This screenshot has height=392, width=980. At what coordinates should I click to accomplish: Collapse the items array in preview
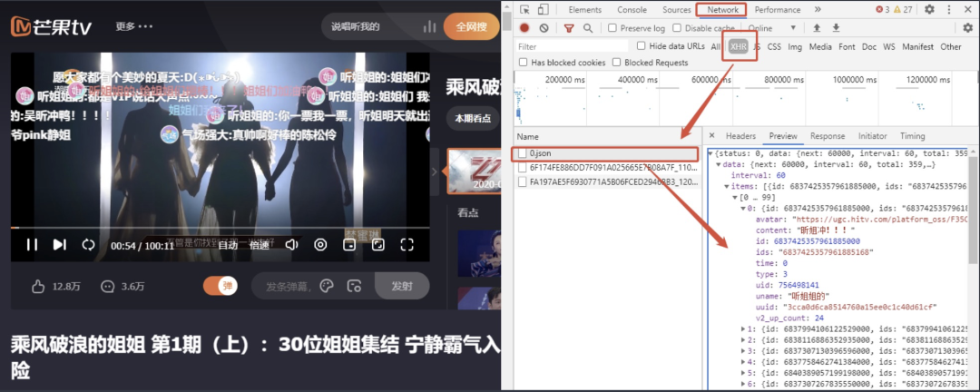[x=726, y=186]
